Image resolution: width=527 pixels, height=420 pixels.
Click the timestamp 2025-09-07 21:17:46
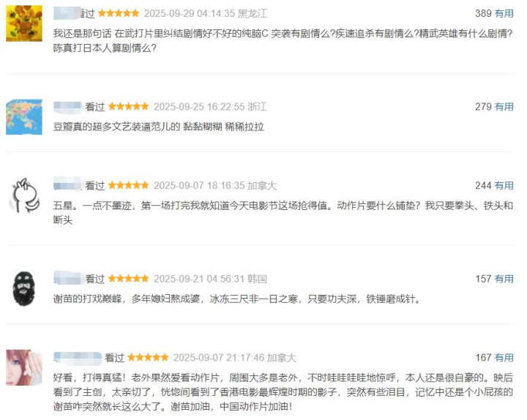point(219,358)
